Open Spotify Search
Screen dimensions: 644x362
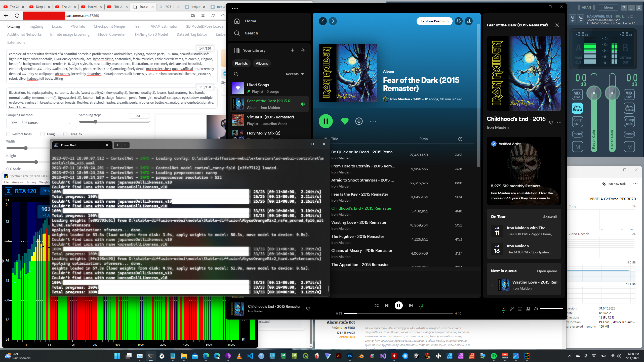coord(246,33)
